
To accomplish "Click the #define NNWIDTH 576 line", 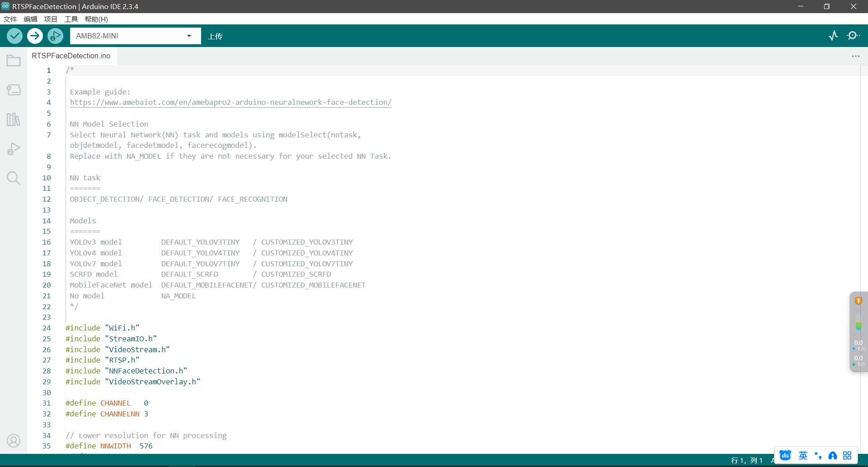I will [109, 446].
